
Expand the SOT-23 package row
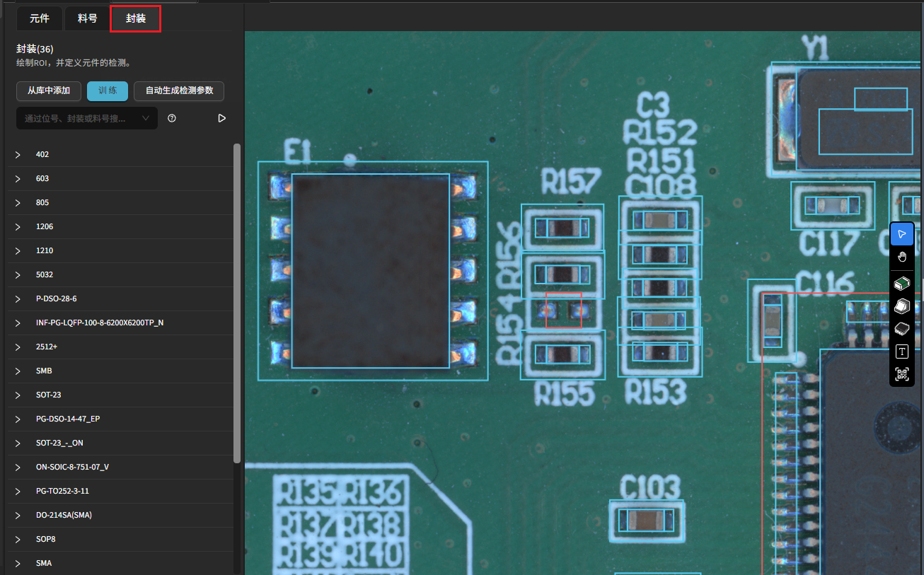(18, 395)
